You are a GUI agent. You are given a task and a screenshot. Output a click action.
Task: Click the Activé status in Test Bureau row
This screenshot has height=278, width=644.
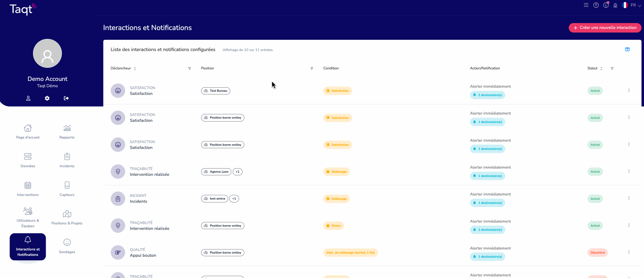pyautogui.click(x=595, y=91)
